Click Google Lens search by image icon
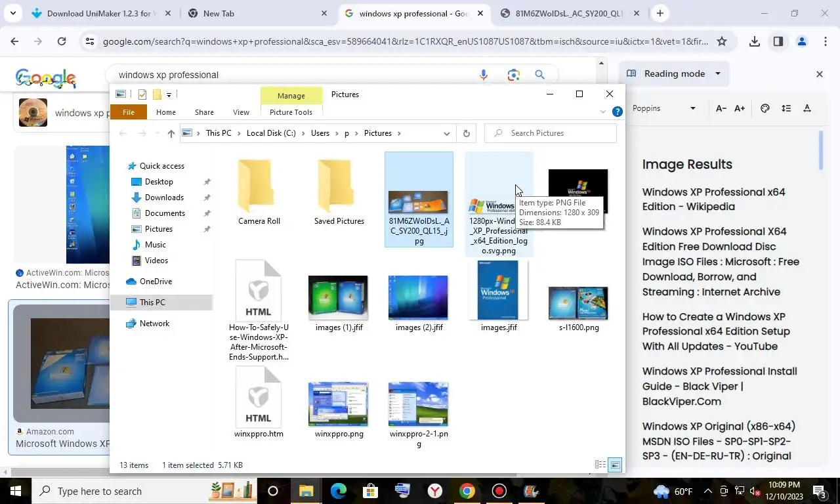The image size is (840, 504). 514,75
